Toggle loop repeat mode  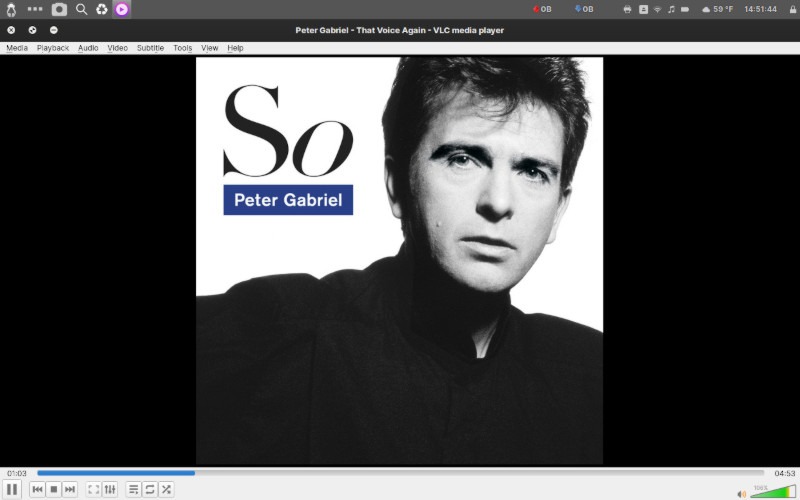(150, 489)
